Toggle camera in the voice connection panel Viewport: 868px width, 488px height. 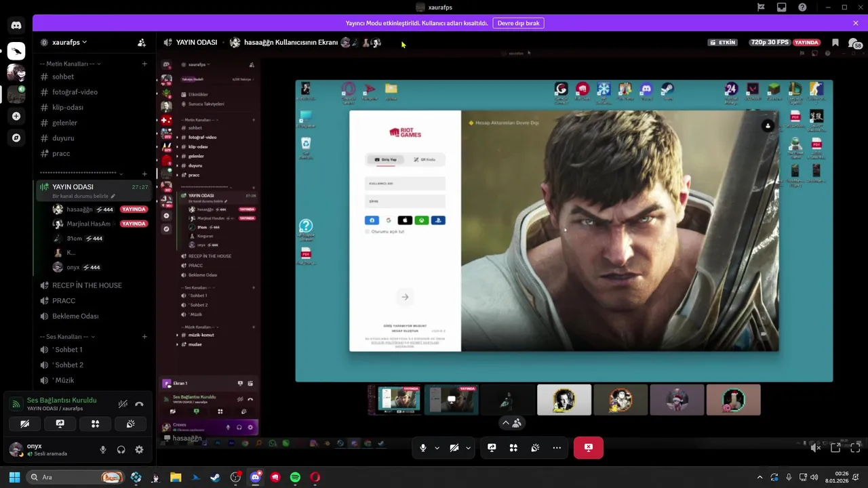[x=24, y=424]
